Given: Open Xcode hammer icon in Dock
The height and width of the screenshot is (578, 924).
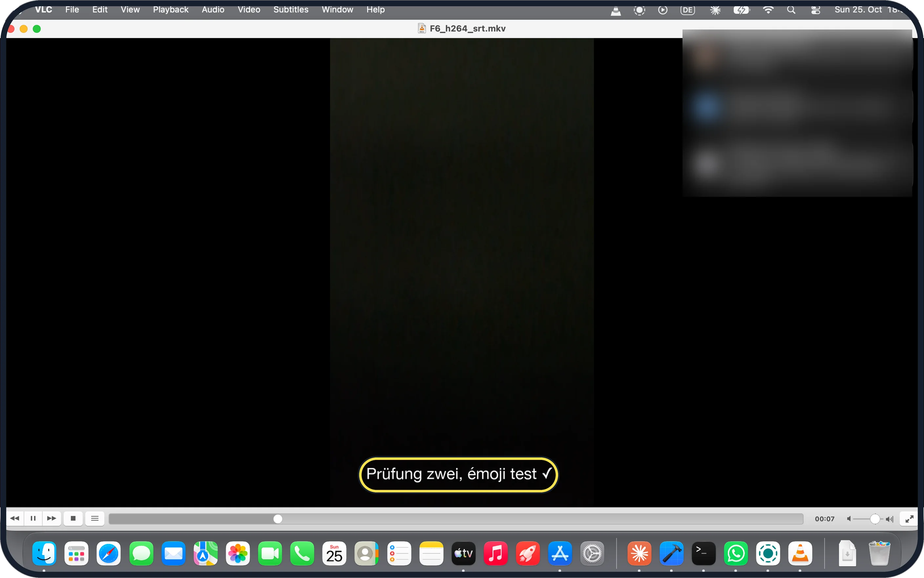Looking at the screenshot, I should (671, 553).
